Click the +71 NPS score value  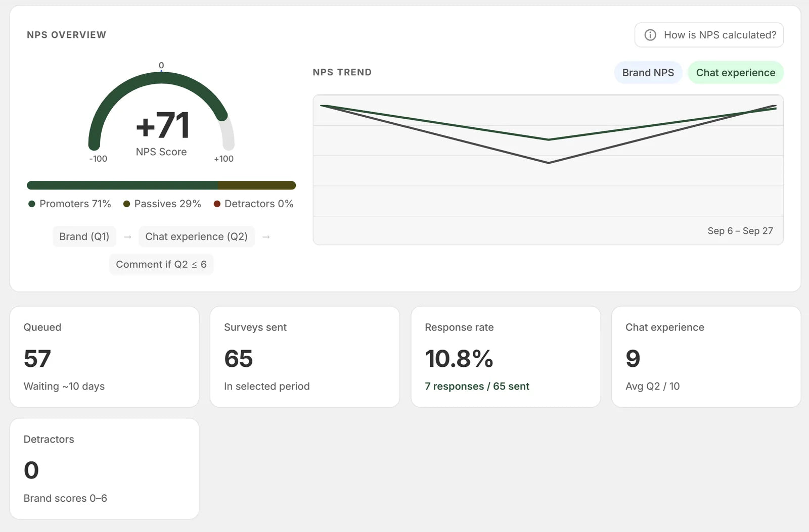coord(163,125)
